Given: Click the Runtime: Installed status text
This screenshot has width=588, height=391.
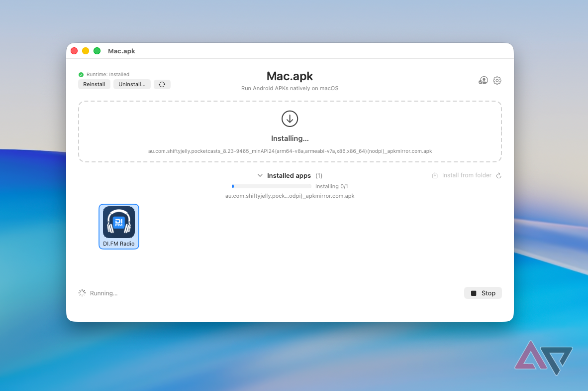Looking at the screenshot, I should tap(108, 74).
